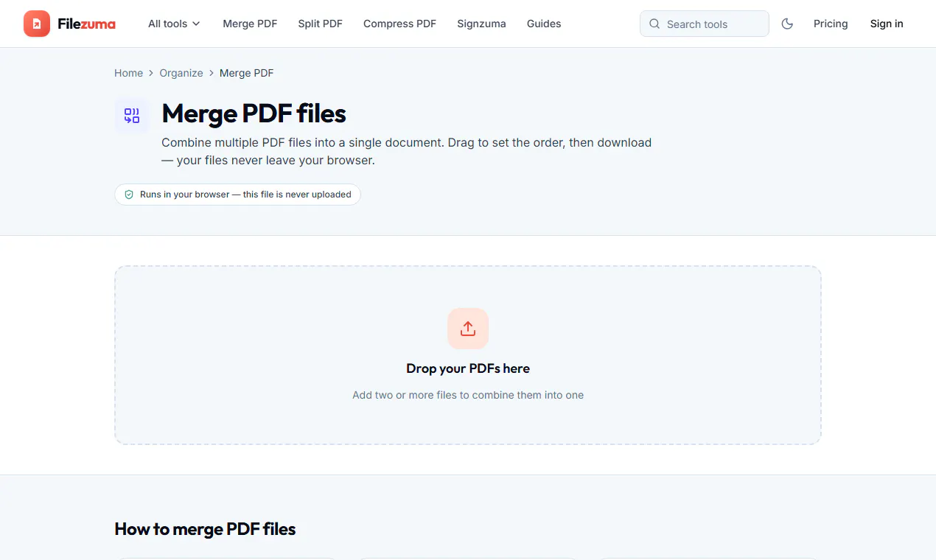Viewport: 936px width, 560px height.
Task: Click the Merge PDF breadcrumb text
Action: [x=247, y=73]
